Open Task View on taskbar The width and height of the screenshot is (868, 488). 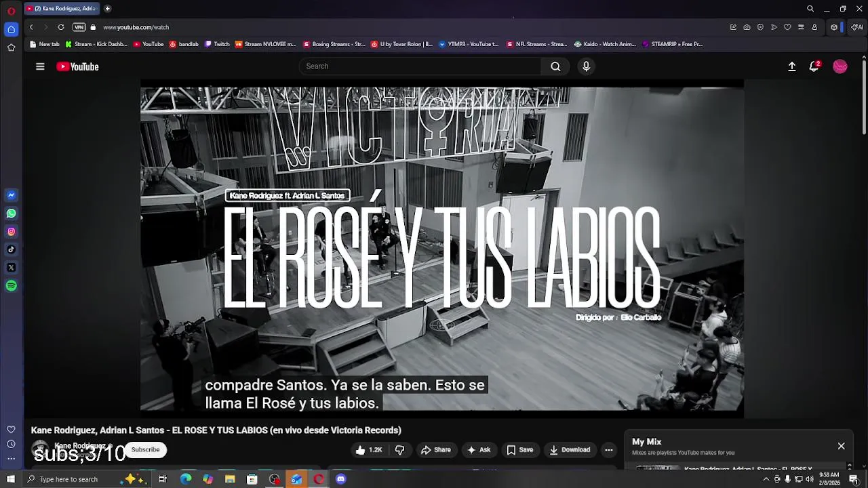[163, 479]
